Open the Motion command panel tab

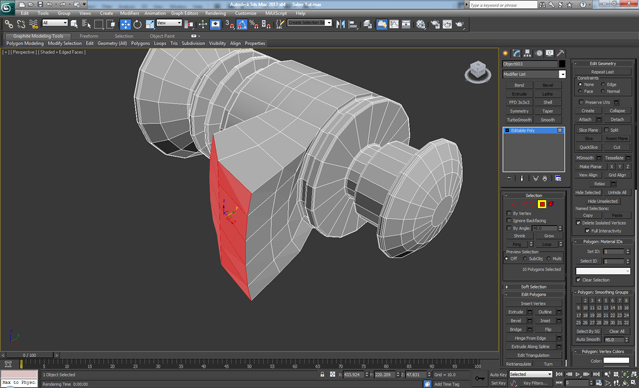pyautogui.click(x=539, y=53)
